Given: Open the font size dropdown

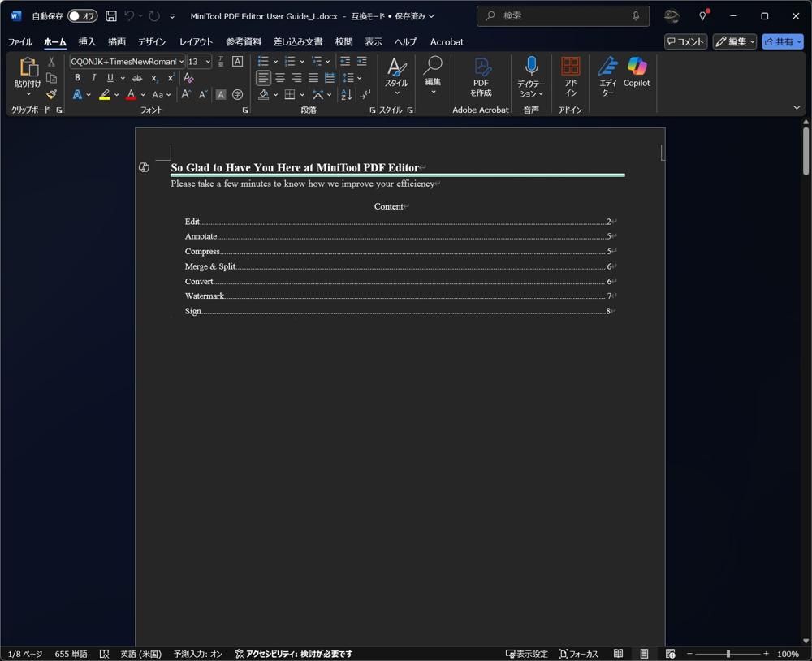Looking at the screenshot, I should tap(208, 62).
